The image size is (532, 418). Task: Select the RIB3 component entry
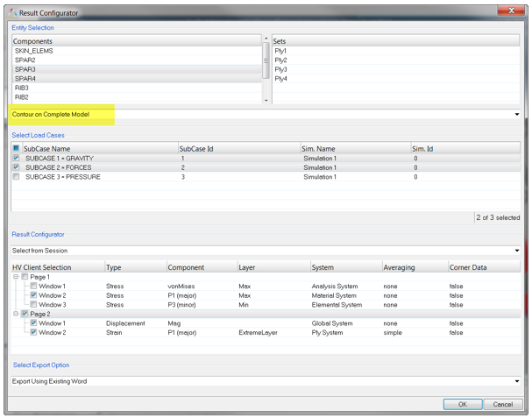22,88
